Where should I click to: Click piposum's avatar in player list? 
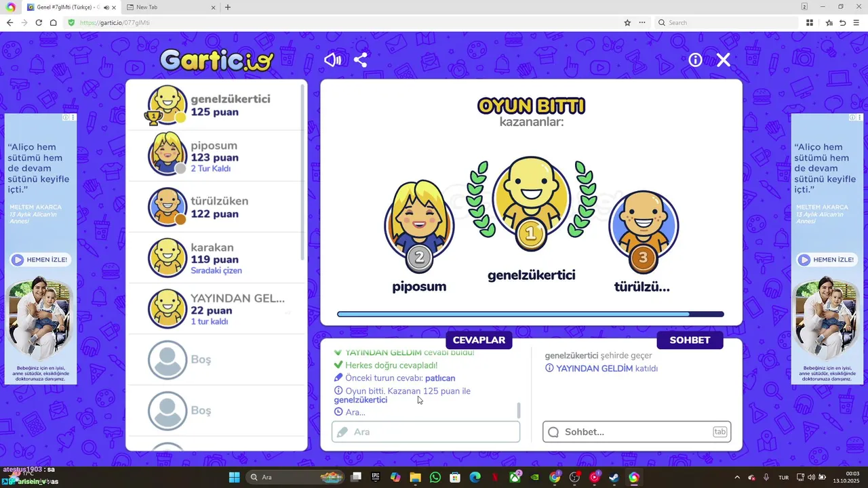coord(167,155)
